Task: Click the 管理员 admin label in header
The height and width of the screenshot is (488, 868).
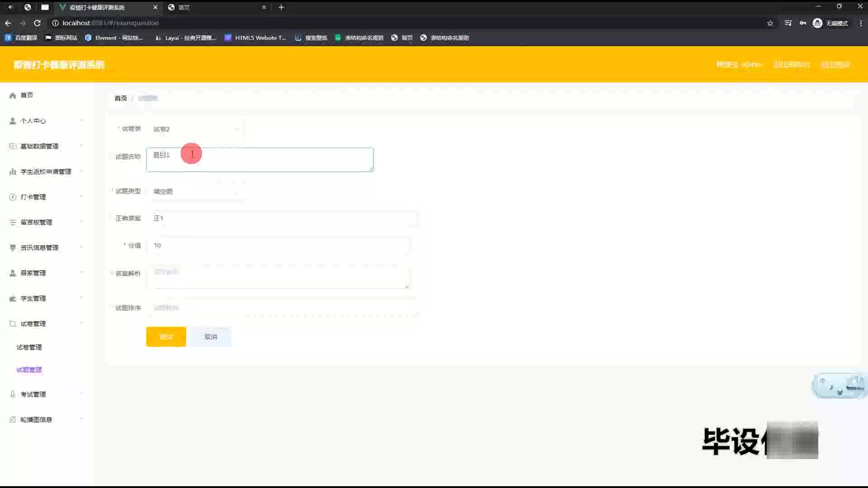Action: pos(740,65)
